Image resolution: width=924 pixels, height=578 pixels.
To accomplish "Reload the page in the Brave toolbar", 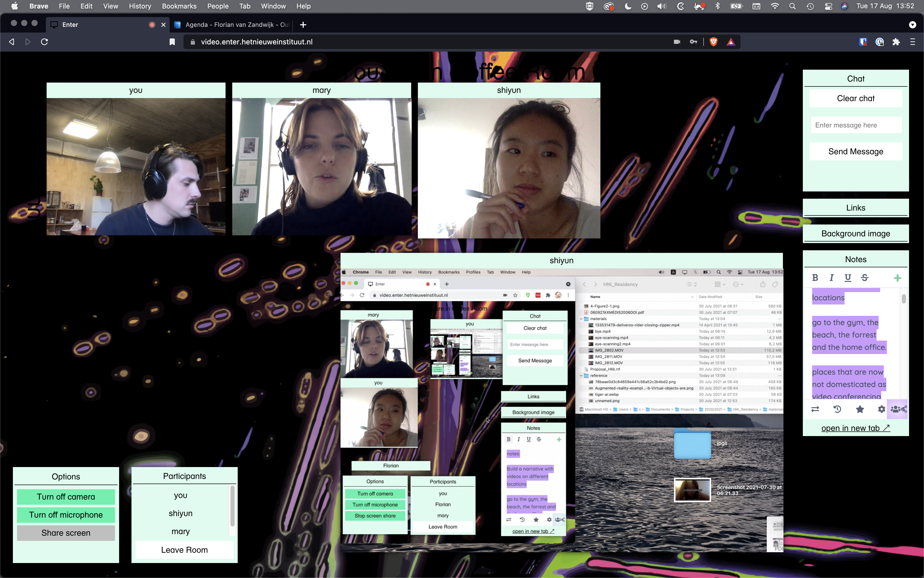I will (x=44, y=42).
